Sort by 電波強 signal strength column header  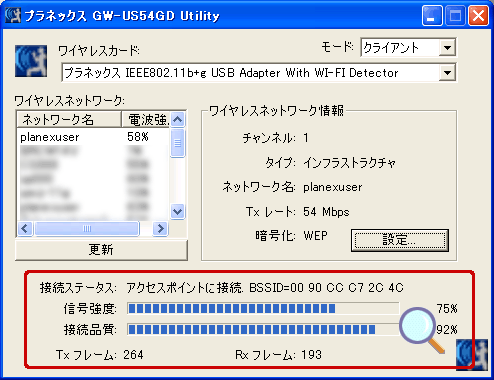[146, 119]
